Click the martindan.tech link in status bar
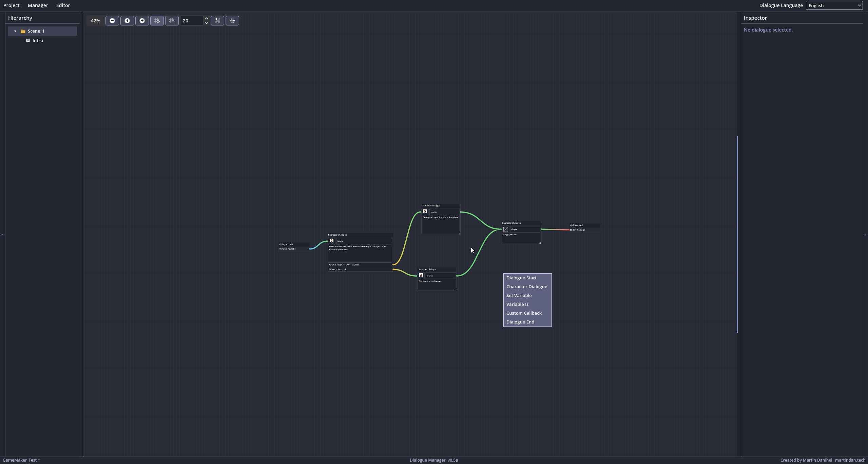The width and height of the screenshot is (868, 464). pos(850,460)
